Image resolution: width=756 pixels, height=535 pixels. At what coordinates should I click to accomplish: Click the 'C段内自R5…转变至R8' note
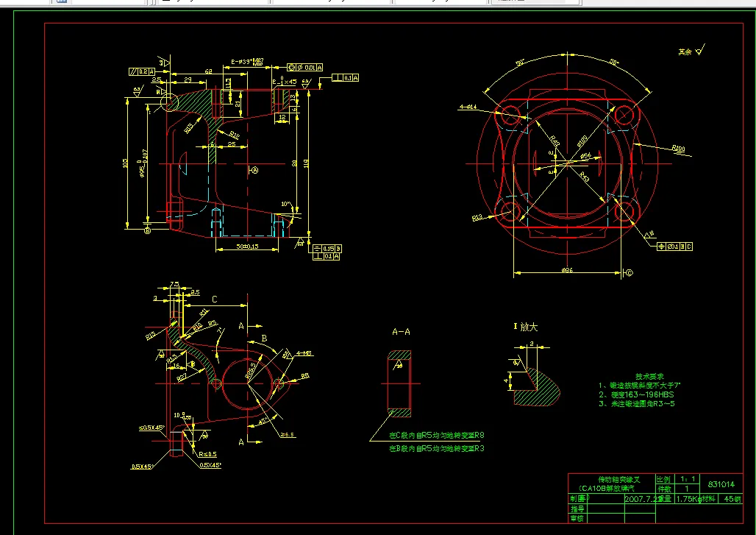coord(437,435)
